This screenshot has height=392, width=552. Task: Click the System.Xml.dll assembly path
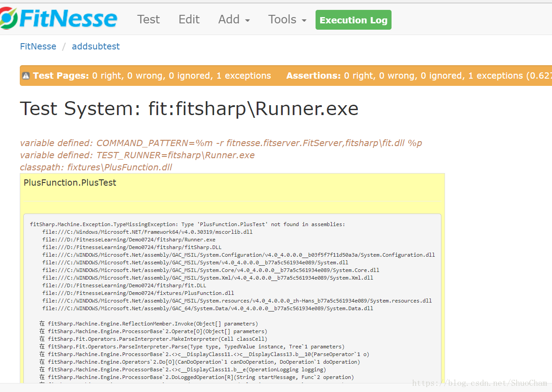pyautogui.click(x=208, y=278)
